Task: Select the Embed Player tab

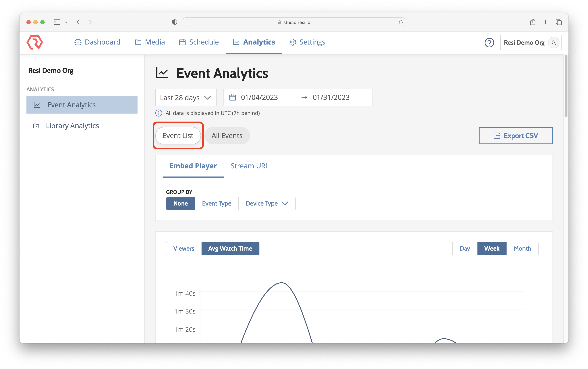Action: click(193, 166)
